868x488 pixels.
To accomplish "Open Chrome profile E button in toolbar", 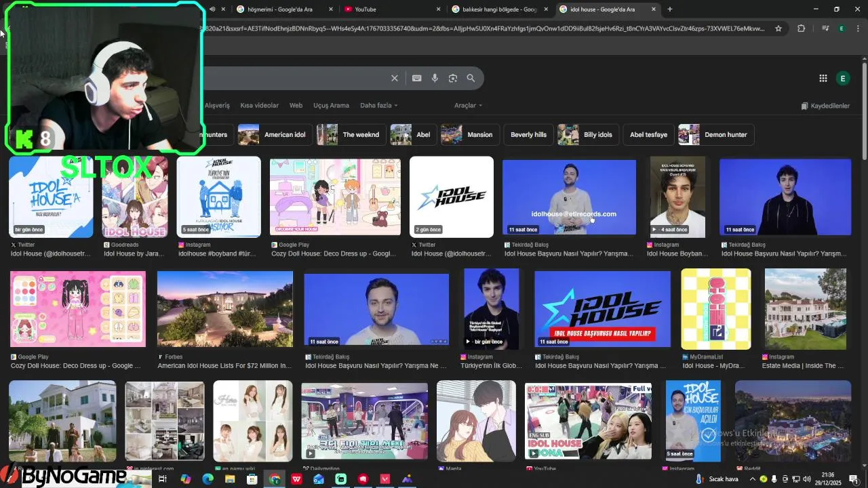I will tap(842, 28).
